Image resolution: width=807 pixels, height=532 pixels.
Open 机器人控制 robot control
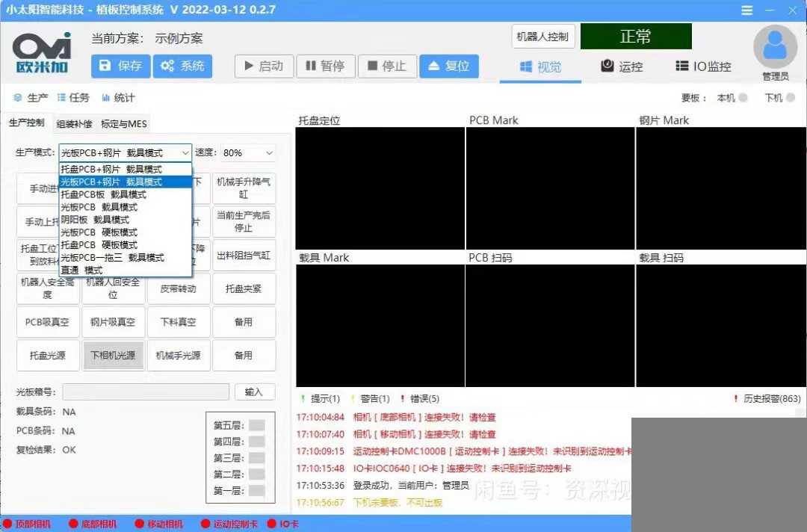point(543,37)
